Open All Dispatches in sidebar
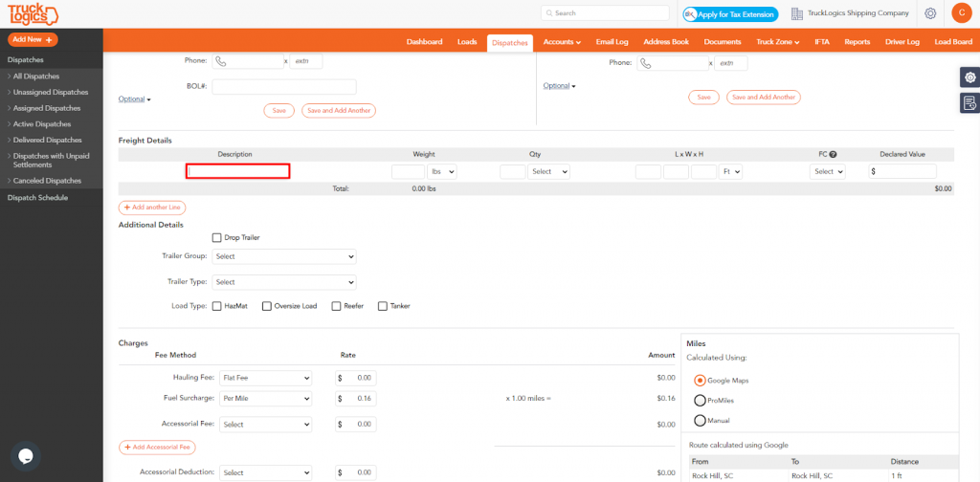The height and width of the screenshot is (482, 980). tap(35, 77)
